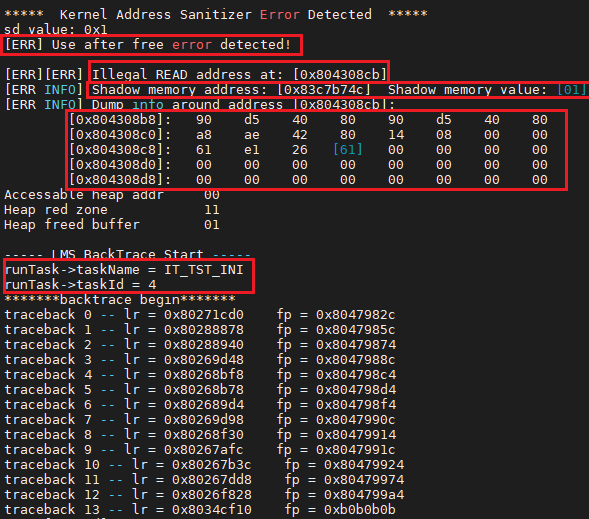Click byte 'ae' in row 0x804308c0
Screen dimensions: 589x519
[252, 135]
